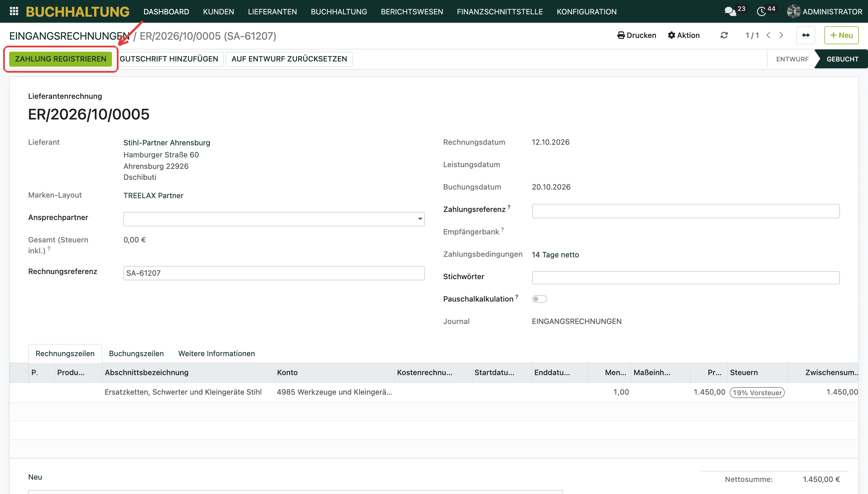
Task: Click the Zahlungsreferenz input field
Action: click(685, 211)
